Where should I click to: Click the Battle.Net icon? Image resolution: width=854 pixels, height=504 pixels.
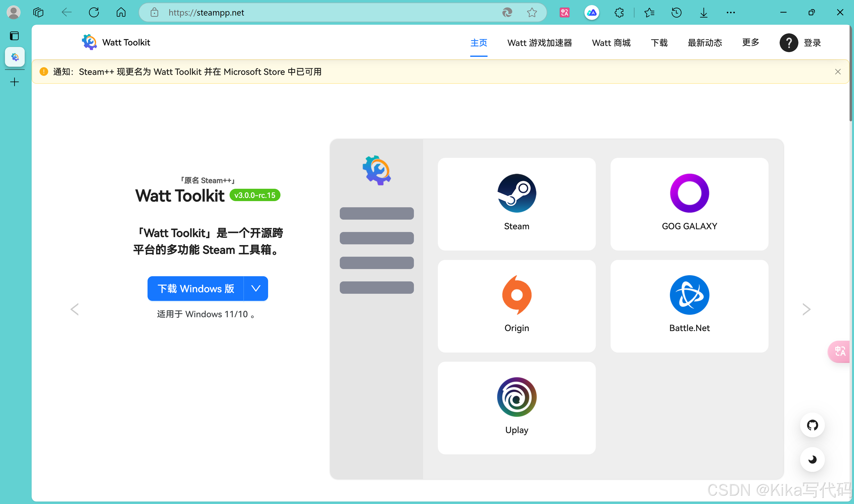click(689, 295)
